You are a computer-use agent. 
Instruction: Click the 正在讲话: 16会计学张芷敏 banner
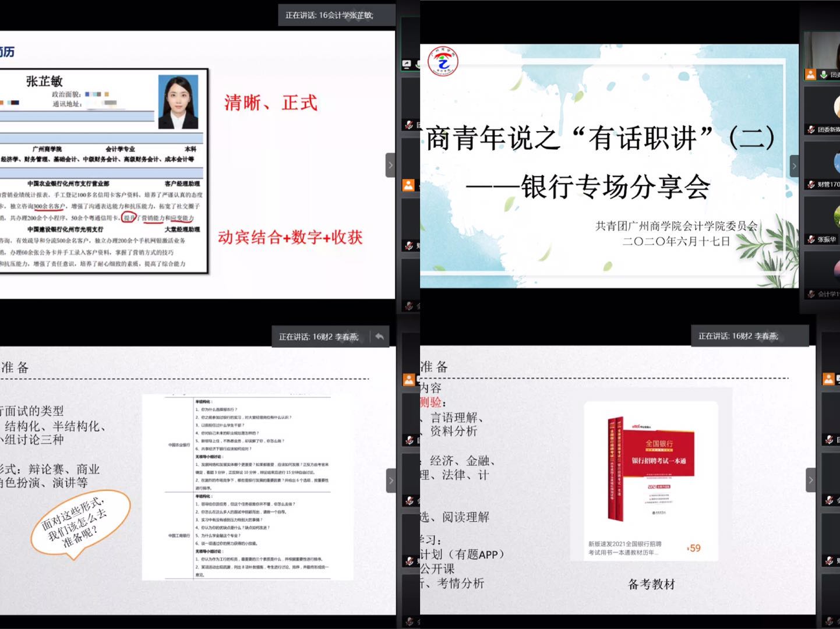[x=336, y=15]
